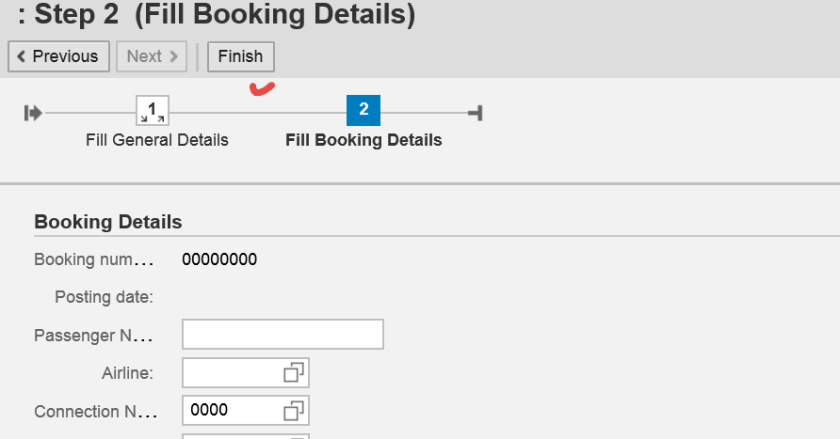
Task: Click the roadmap end marker icon
Action: 476,113
